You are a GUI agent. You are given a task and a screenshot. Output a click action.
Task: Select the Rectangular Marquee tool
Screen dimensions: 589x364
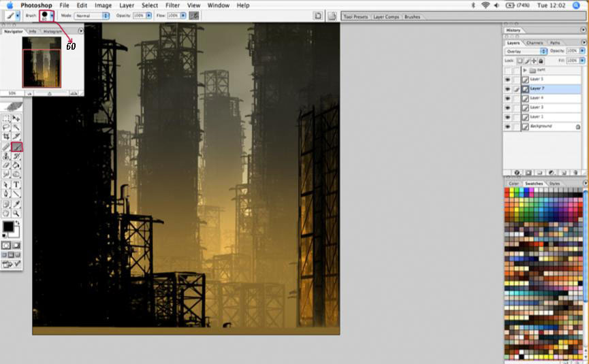click(6, 118)
